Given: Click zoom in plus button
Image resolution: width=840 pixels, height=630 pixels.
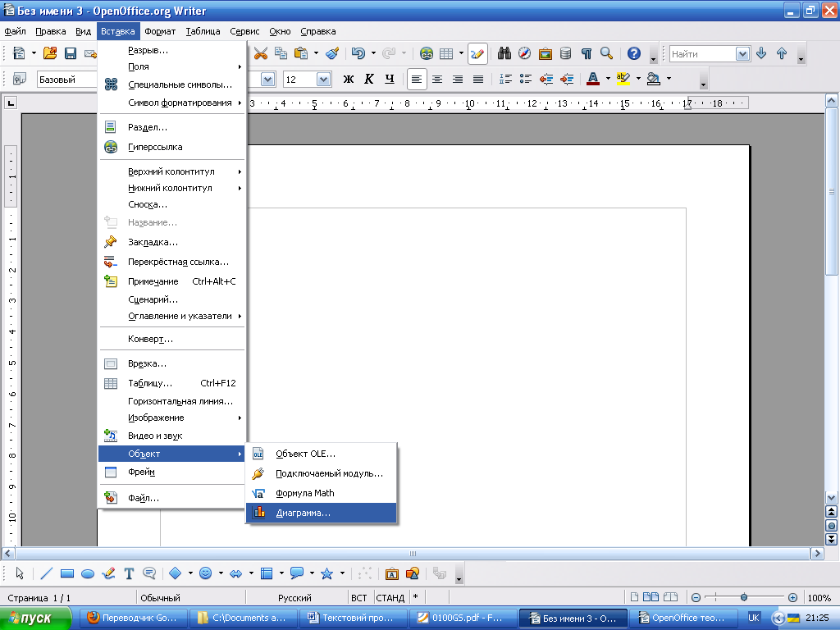Looking at the screenshot, I should 793,597.
